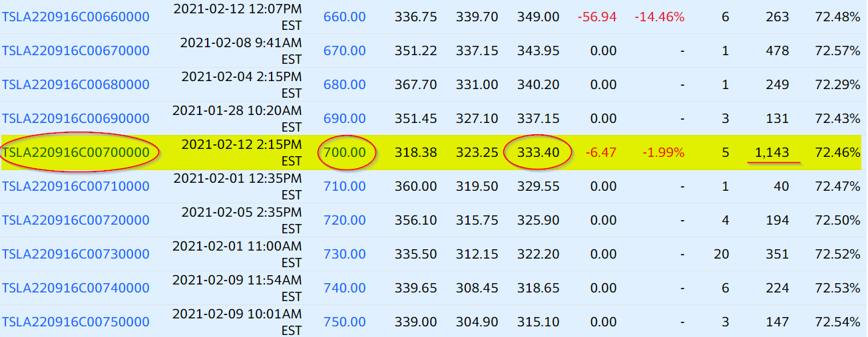Open contract TSLA220916C00730000
The width and height of the screenshot is (868, 337).
(76, 254)
